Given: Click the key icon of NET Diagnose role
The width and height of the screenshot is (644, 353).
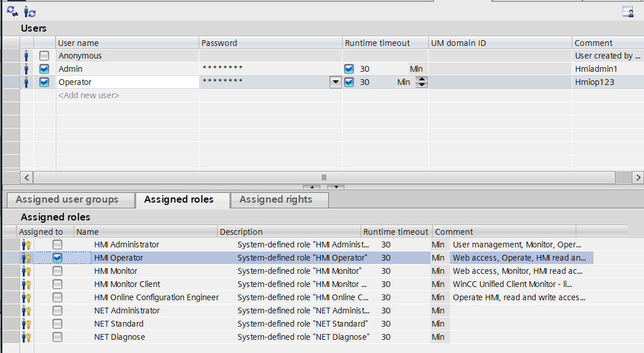Looking at the screenshot, I should pos(26,338).
